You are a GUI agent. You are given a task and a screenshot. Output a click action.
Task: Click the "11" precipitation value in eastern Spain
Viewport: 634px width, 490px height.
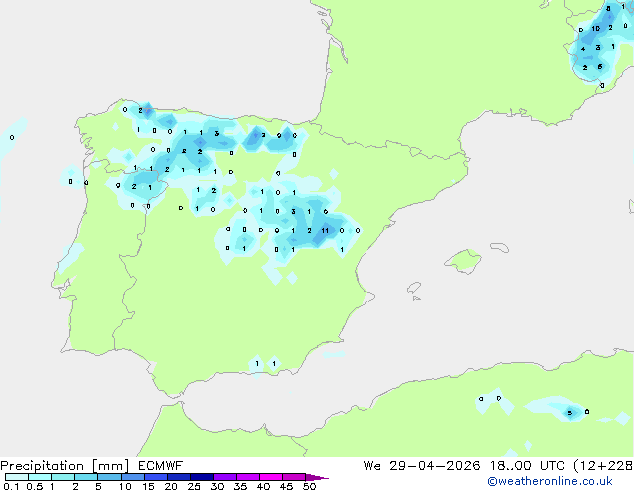[x=325, y=230]
